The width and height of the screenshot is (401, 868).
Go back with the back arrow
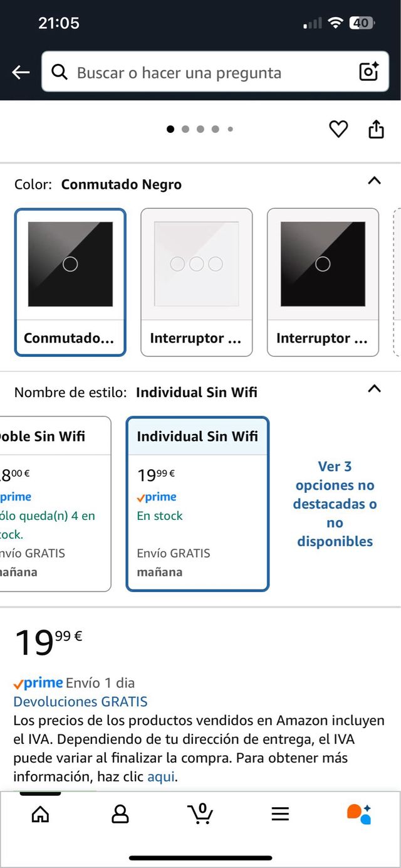[x=21, y=71]
